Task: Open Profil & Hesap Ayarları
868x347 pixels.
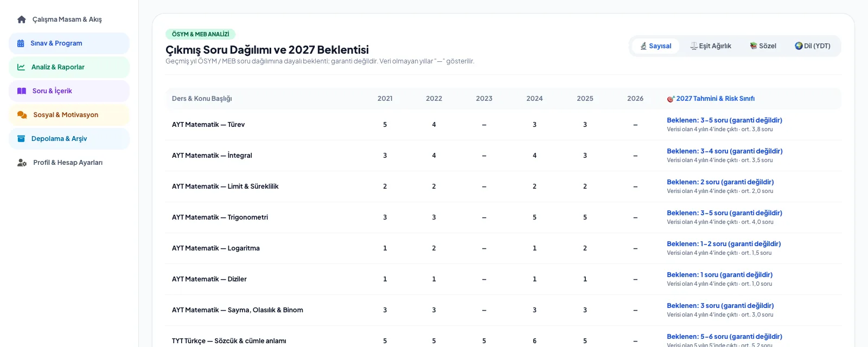Action: [69, 163]
